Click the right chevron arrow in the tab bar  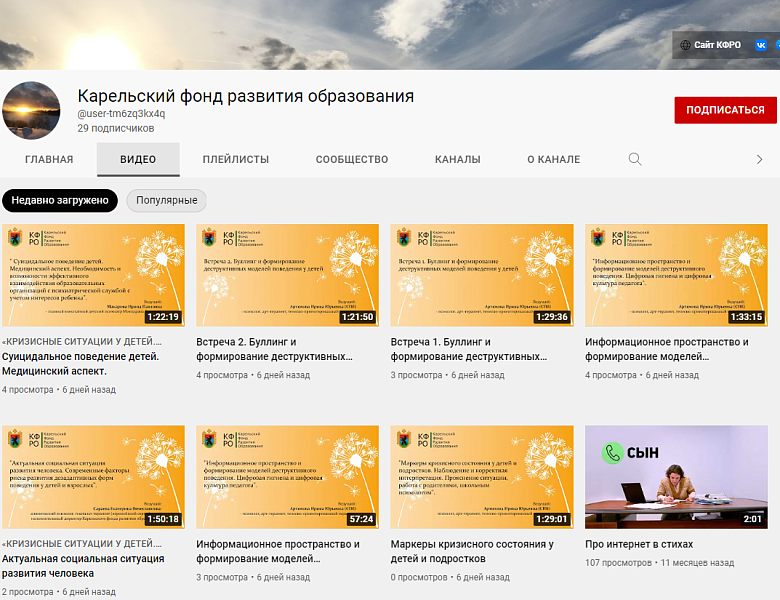[759, 159]
